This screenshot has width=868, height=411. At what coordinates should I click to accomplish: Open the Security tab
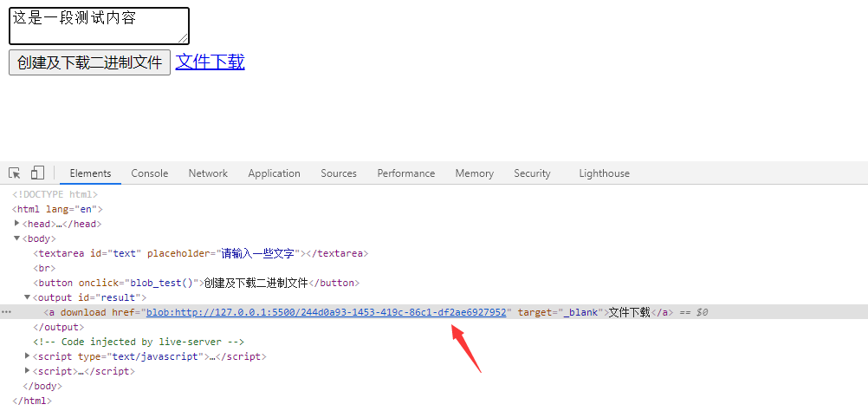click(x=532, y=173)
